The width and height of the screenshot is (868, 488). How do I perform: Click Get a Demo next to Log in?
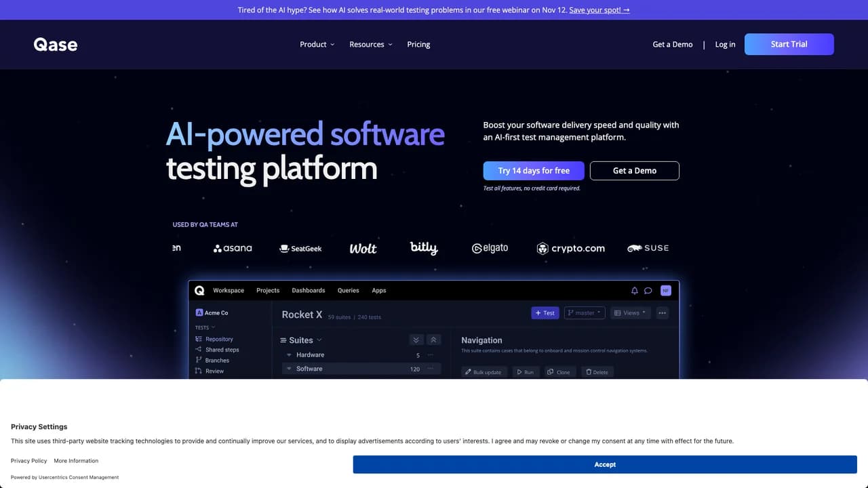[673, 44]
